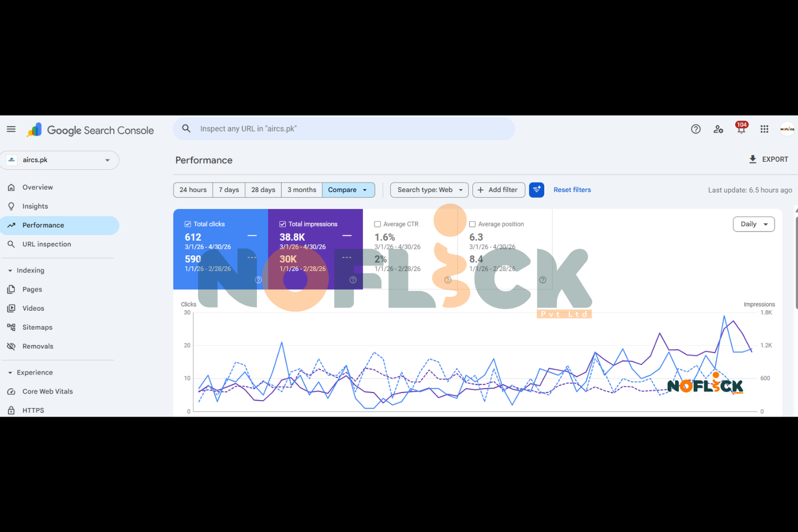Click the search magnifier icon
The height and width of the screenshot is (532, 798).
[x=186, y=129]
